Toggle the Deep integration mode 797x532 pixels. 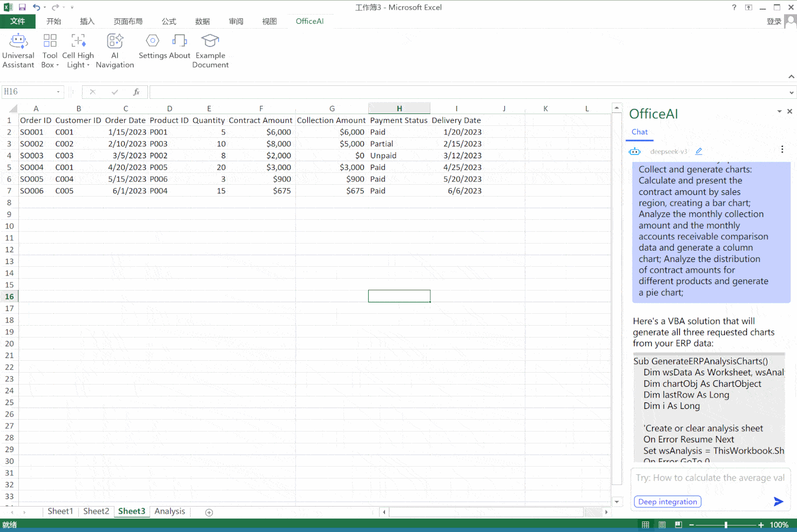667,502
